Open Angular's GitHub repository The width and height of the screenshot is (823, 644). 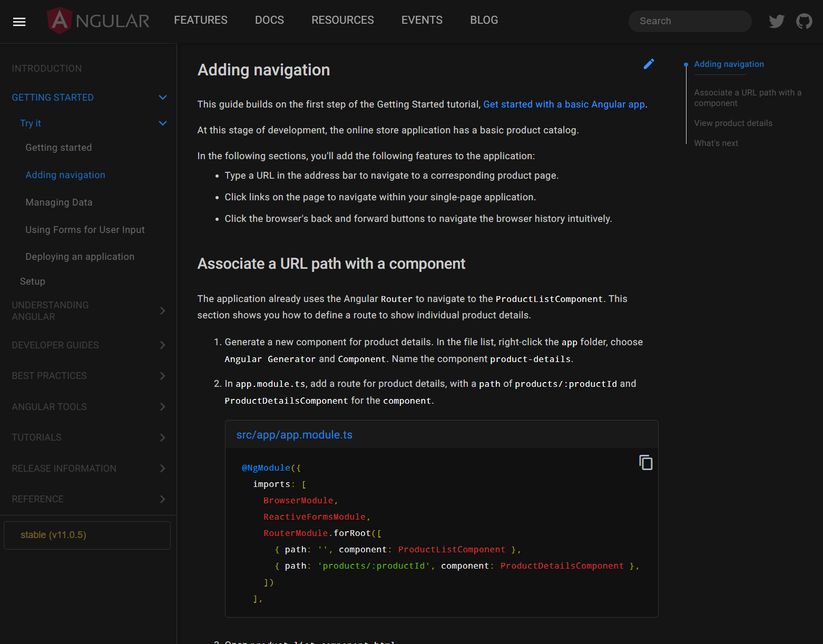[804, 21]
